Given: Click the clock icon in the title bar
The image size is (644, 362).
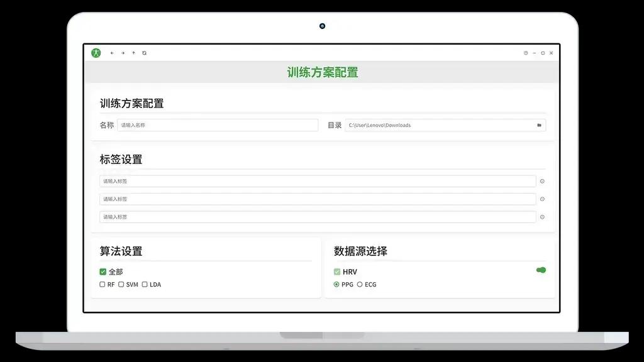Looking at the screenshot, I should [526, 53].
